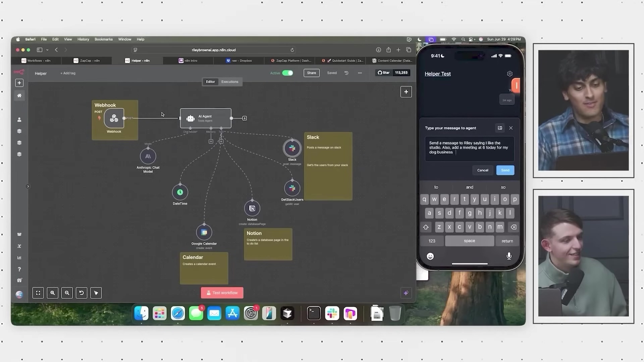The image size is (644, 362).
Task: Open the n8n Intro Safari tab
Action: tap(188, 61)
